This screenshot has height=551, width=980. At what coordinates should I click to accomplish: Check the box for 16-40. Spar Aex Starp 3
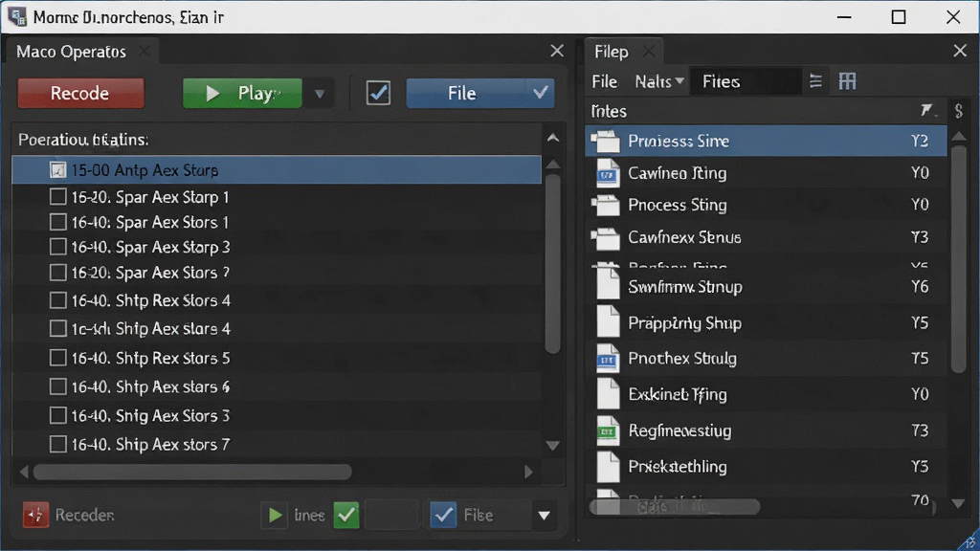click(x=57, y=247)
